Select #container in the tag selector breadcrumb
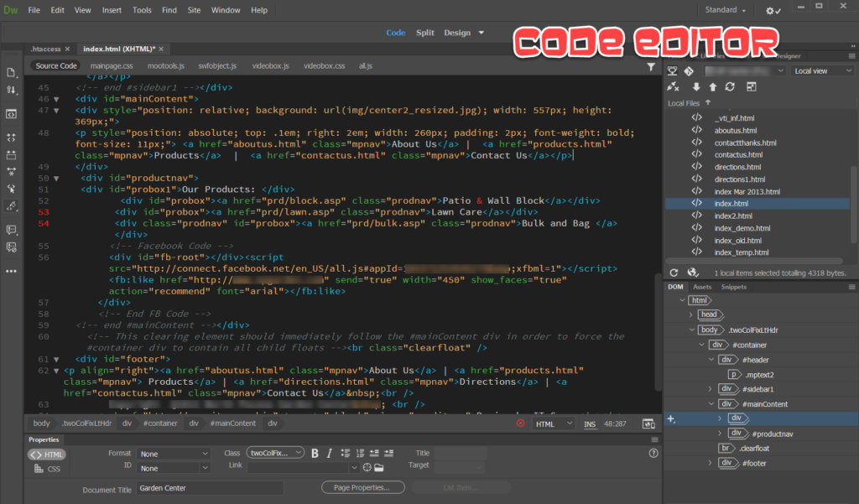 [160, 423]
